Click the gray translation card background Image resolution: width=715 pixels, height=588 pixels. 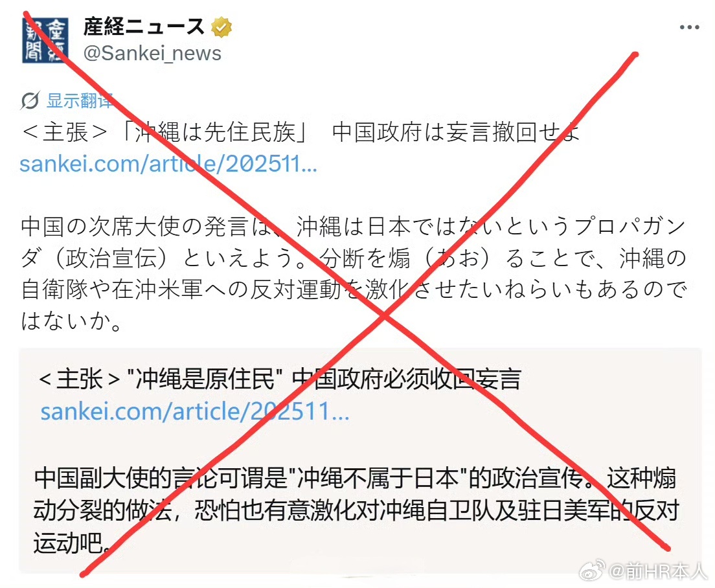tap(360, 460)
